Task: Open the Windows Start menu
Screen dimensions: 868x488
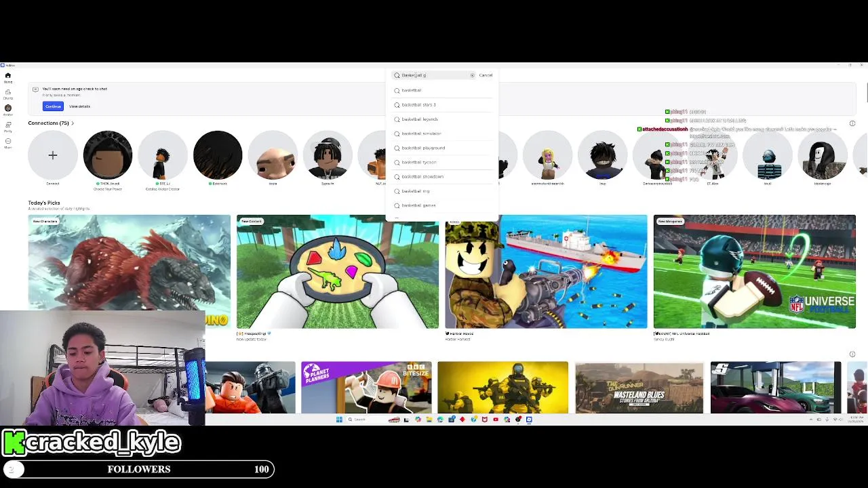Action: coord(339,420)
